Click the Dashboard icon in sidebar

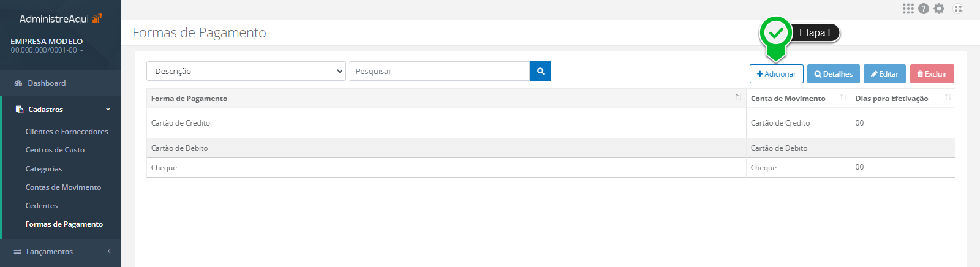click(18, 83)
